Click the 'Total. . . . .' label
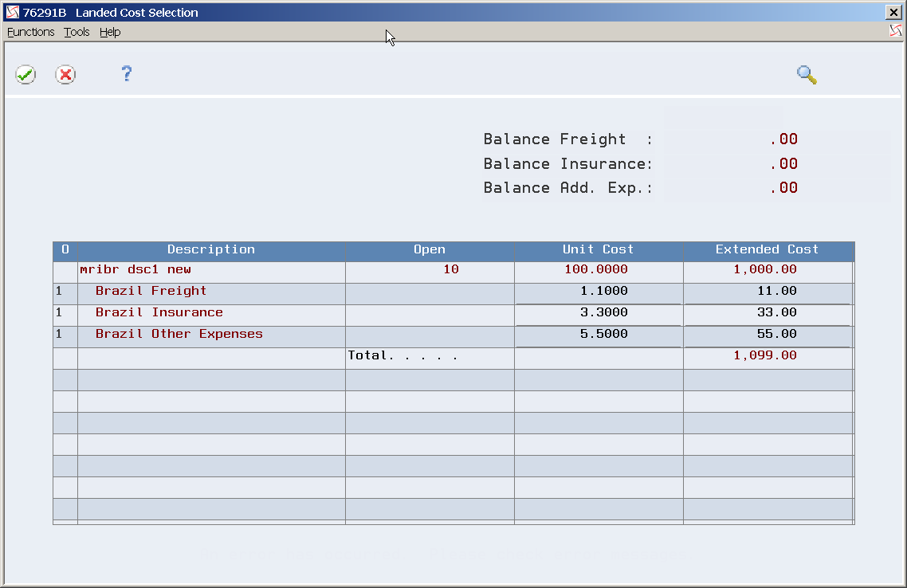Screen dimensions: 907x588 [402, 355]
